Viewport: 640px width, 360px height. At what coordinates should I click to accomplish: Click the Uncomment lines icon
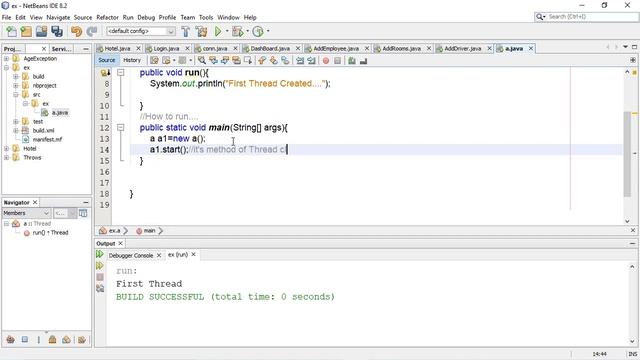coord(363,61)
